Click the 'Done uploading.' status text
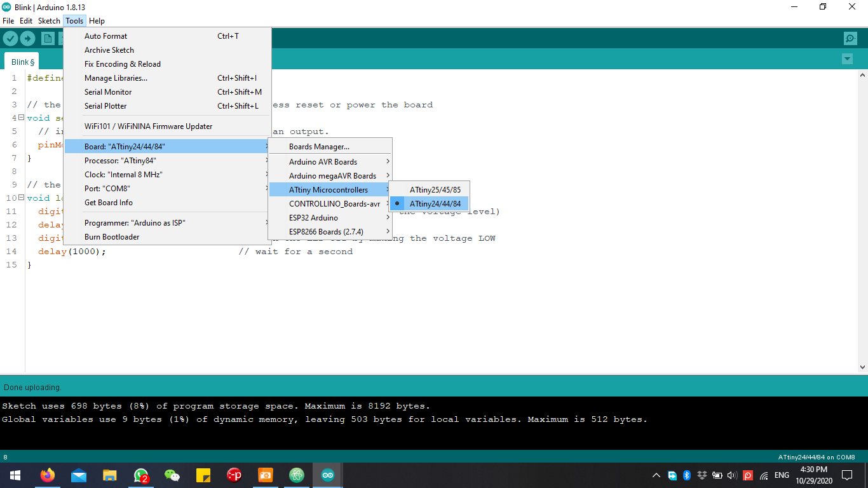 [x=32, y=387]
